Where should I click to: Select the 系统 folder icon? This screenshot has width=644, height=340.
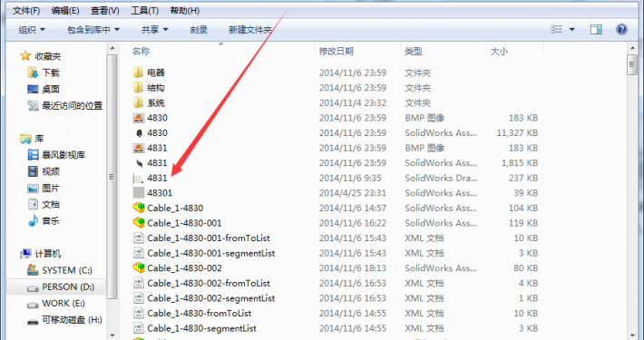click(139, 102)
